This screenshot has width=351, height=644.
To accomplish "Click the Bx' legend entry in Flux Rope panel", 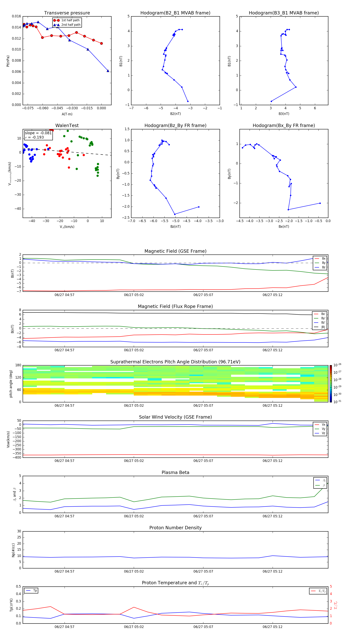I will (x=320, y=314).
